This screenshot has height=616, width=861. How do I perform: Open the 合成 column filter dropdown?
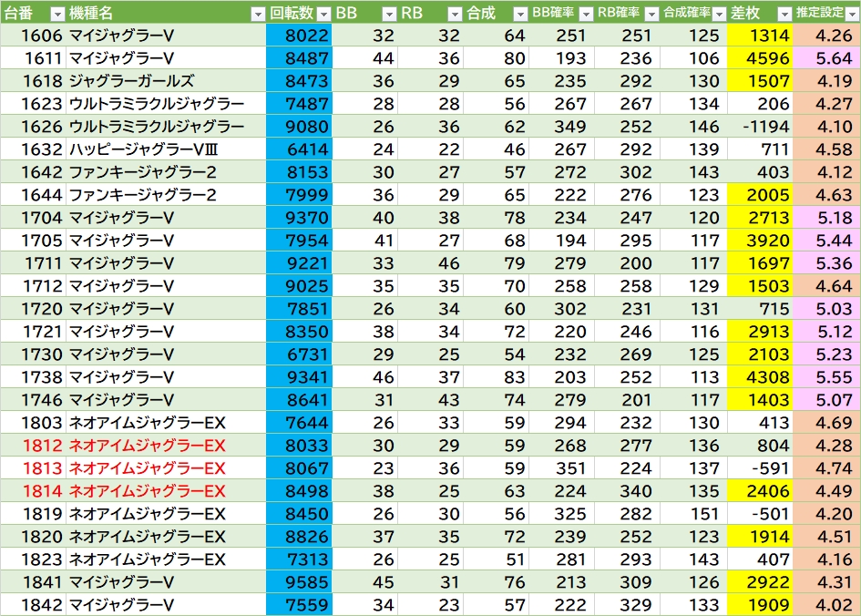pyautogui.click(x=519, y=14)
